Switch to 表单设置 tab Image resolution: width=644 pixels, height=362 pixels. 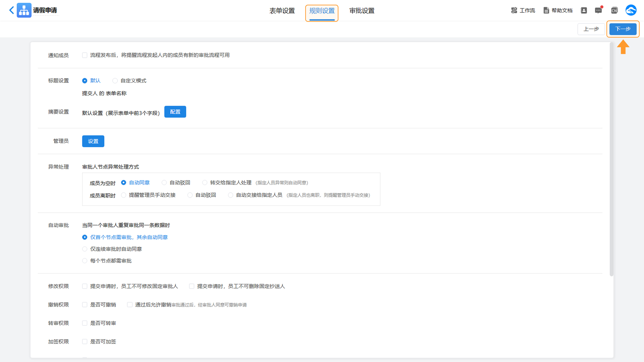click(282, 11)
